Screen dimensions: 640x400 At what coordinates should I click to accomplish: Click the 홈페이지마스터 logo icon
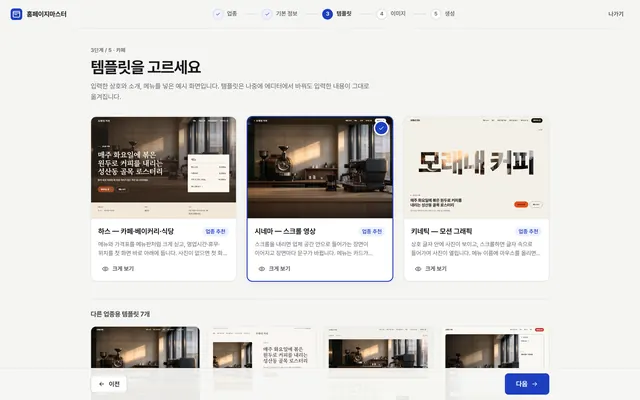pos(16,14)
